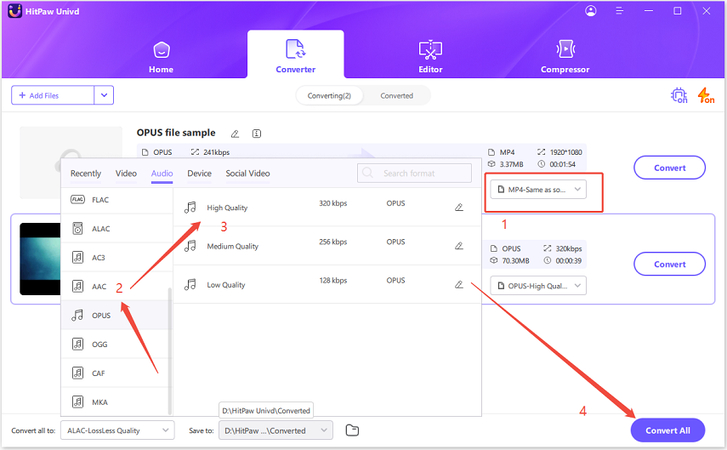The image size is (727, 450).
Task: Click the ALAC format icon
Action: tap(77, 228)
